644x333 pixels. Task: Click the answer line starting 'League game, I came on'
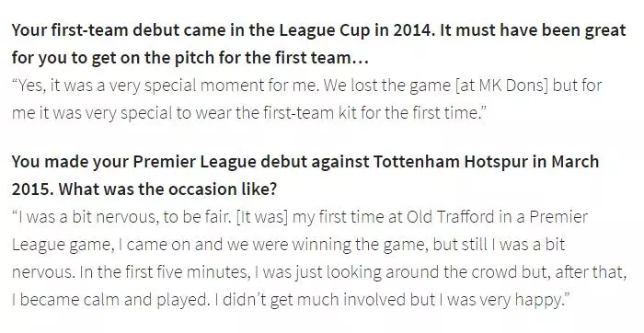pos(288,245)
